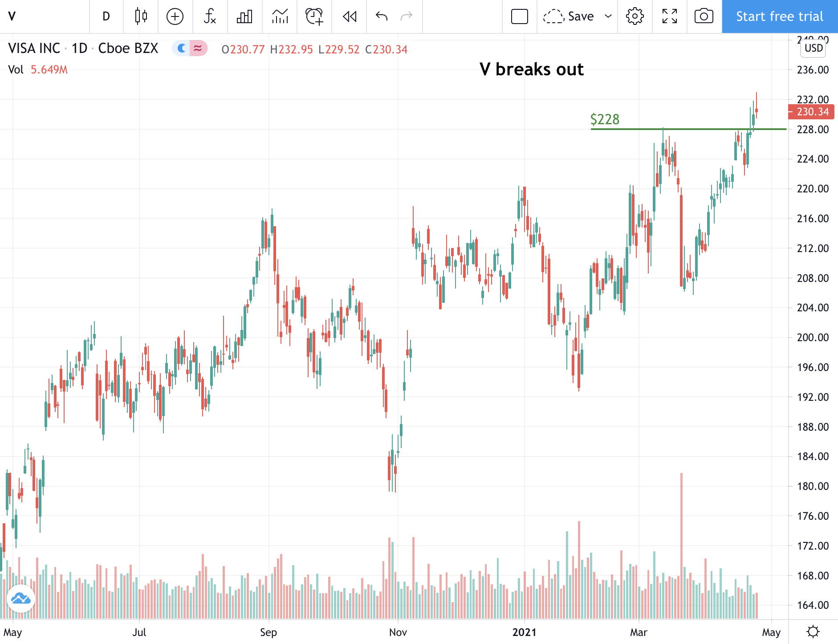Take a chart snapshot with the camera icon
This screenshot has width=838, height=644.
point(704,16)
